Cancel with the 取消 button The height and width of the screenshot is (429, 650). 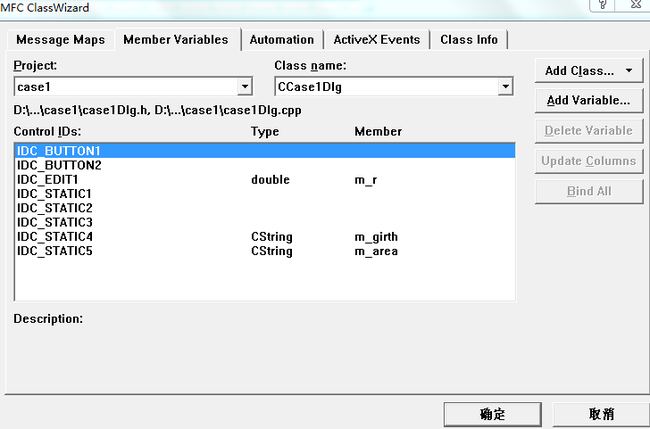tap(601, 414)
